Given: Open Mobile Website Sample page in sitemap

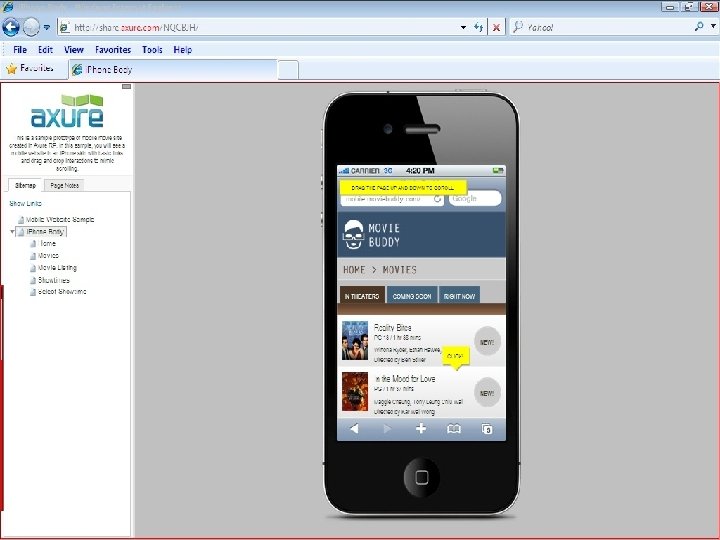Looking at the screenshot, I should coord(60,219).
